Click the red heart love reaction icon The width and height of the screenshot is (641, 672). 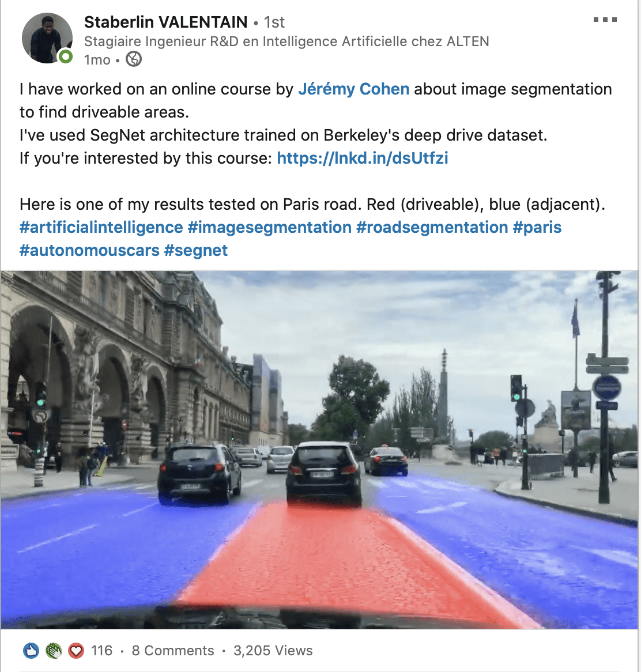(76, 651)
